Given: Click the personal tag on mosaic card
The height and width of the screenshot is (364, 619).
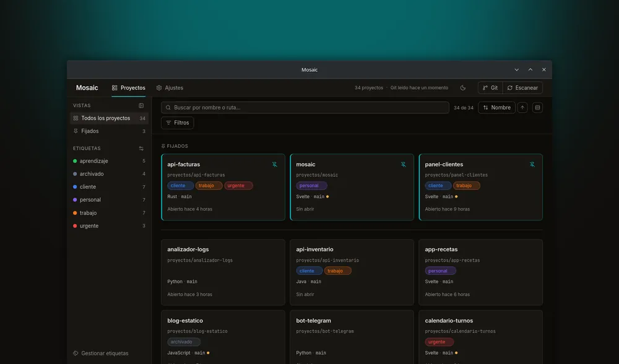Looking at the screenshot, I should coord(311,186).
